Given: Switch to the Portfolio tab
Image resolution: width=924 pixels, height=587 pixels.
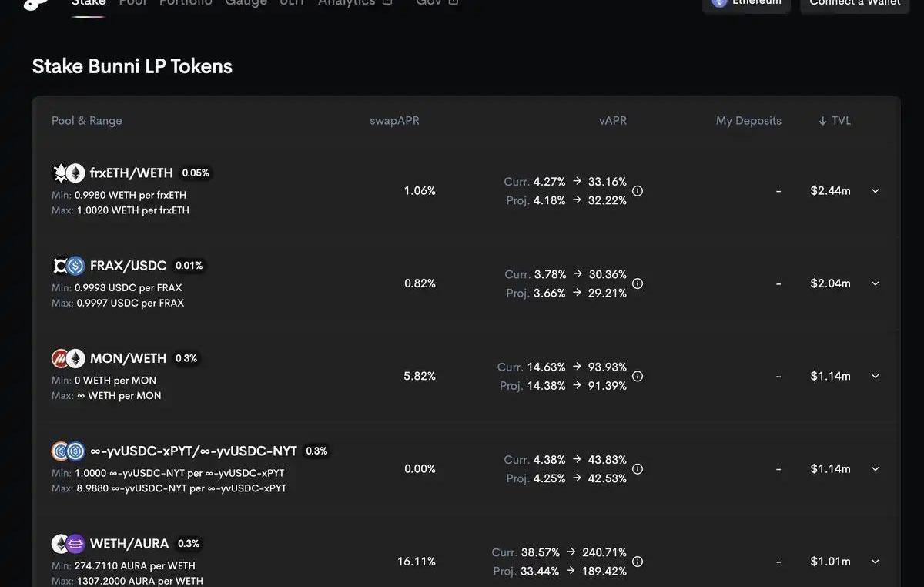Looking at the screenshot, I should click(x=186, y=3).
